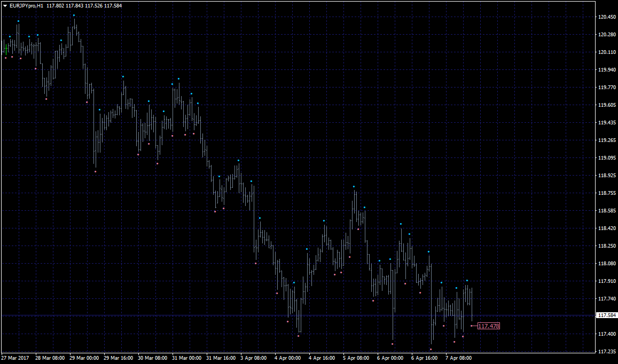Click the triangle arrow beside EURJPYpro,H1 title
This screenshot has width=618, height=364.
coord(5,6)
